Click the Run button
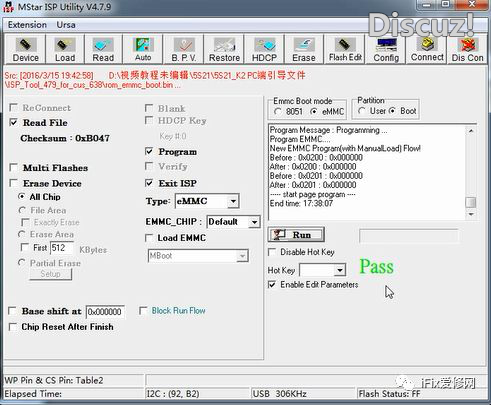Image resolution: width=491 pixels, height=405 pixels. coord(296,235)
